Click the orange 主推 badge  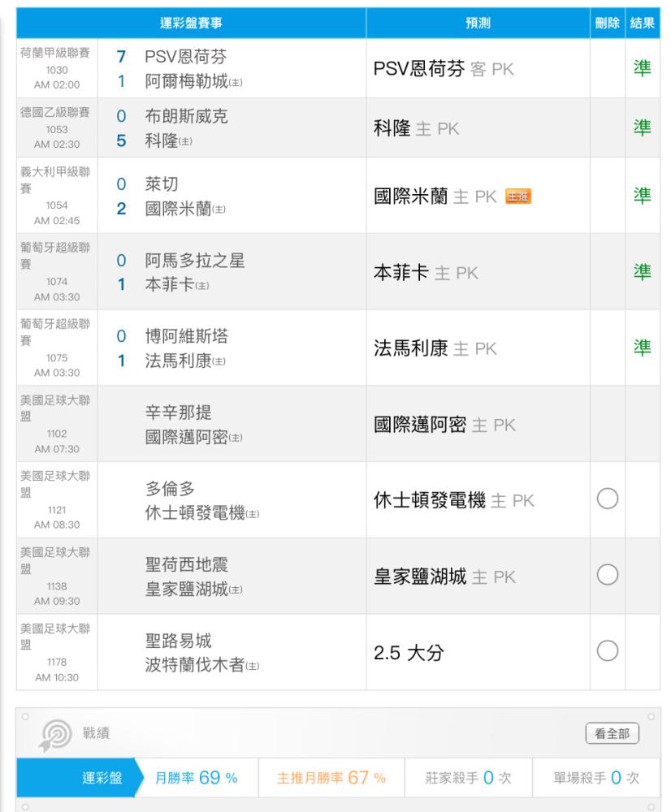pyautogui.click(x=519, y=196)
